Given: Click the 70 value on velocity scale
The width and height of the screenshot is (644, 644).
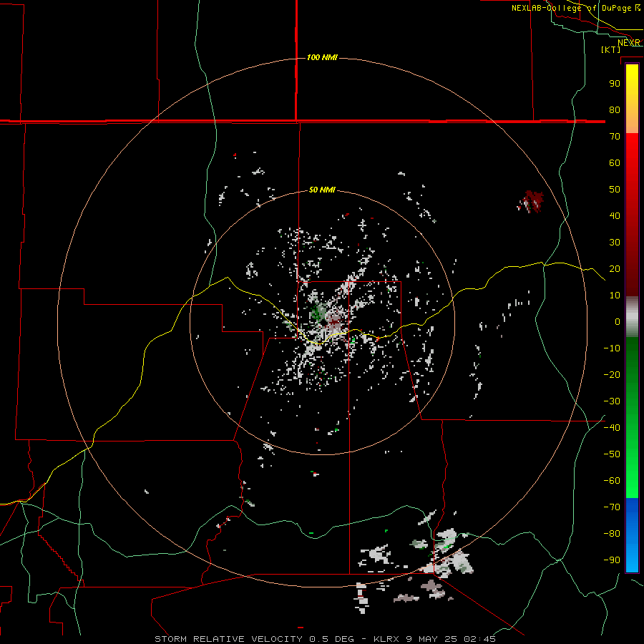Looking at the screenshot, I should click(x=615, y=137).
